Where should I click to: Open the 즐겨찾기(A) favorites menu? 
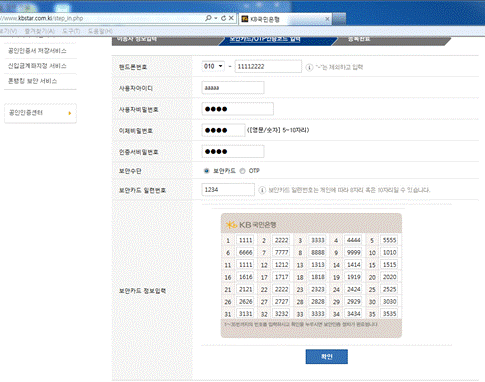pos(40,31)
